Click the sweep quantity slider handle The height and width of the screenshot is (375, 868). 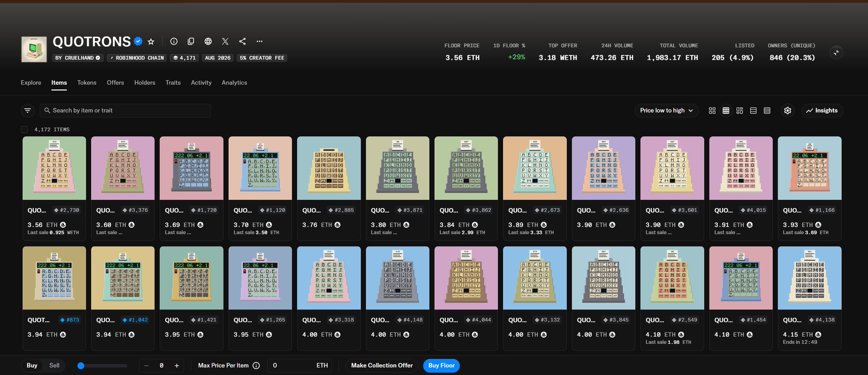click(81, 366)
